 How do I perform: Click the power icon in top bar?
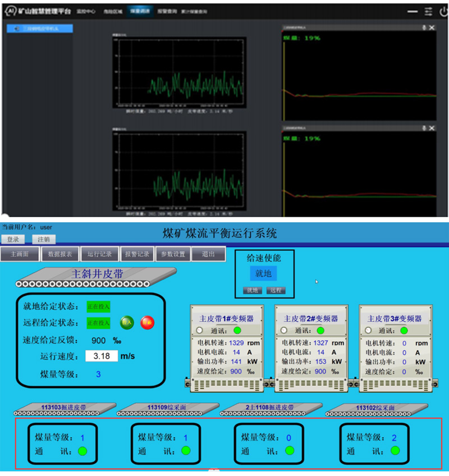pos(444,11)
